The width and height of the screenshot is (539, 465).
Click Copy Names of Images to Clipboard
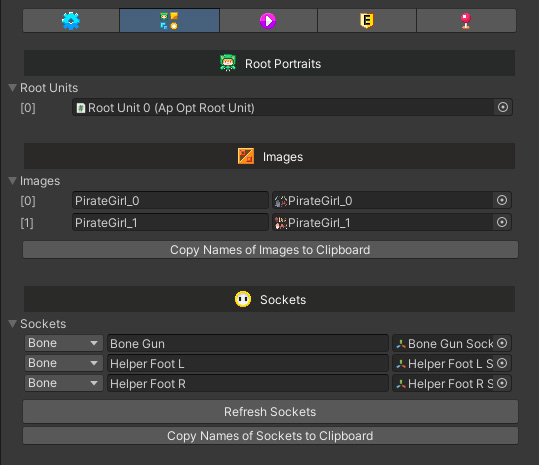coord(270,250)
